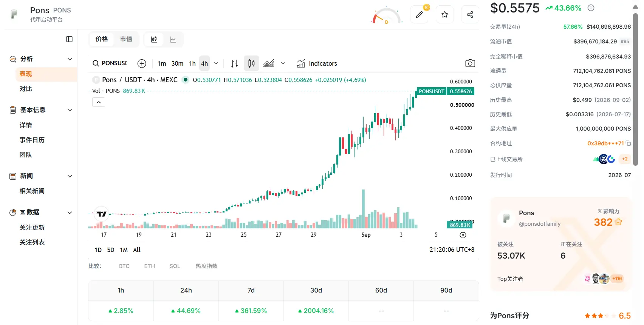Collapse the 新闻 section
This screenshot has width=644, height=325.
pyautogui.click(x=70, y=176)
